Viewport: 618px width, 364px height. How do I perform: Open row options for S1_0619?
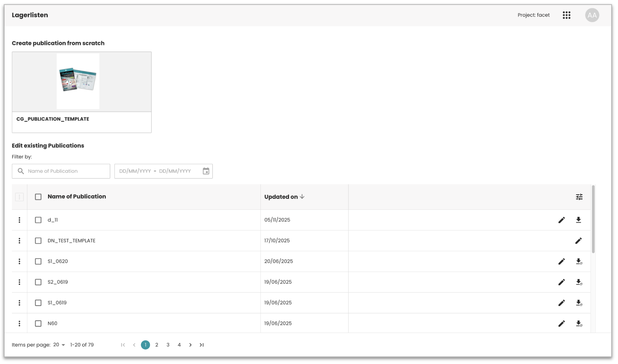19,303
